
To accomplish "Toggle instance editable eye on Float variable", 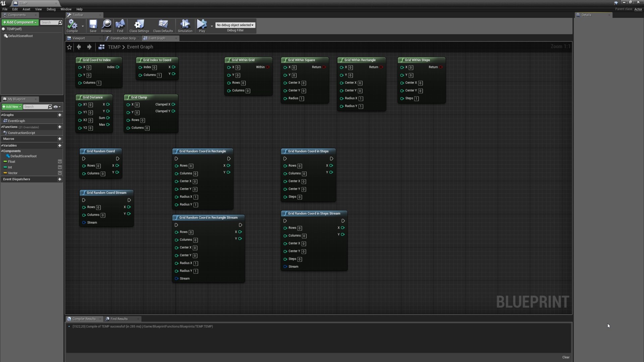I will [x=60, y=162].
